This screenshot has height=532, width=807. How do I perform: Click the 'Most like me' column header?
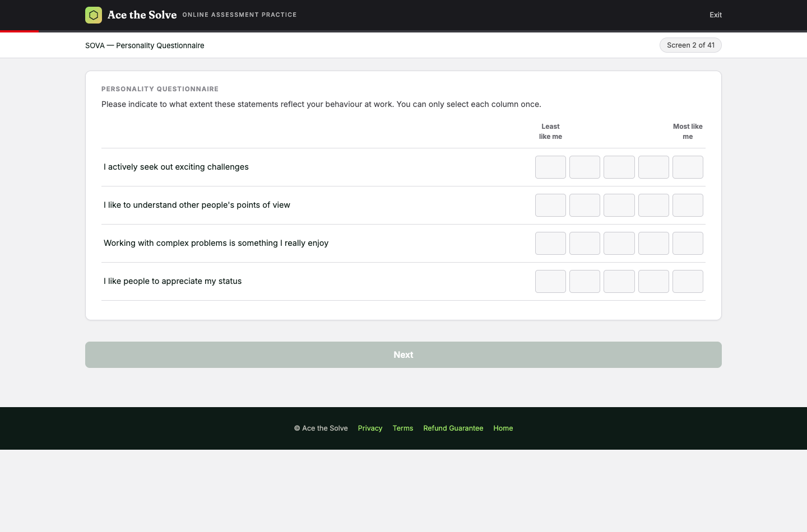click(x=688, y=132)
